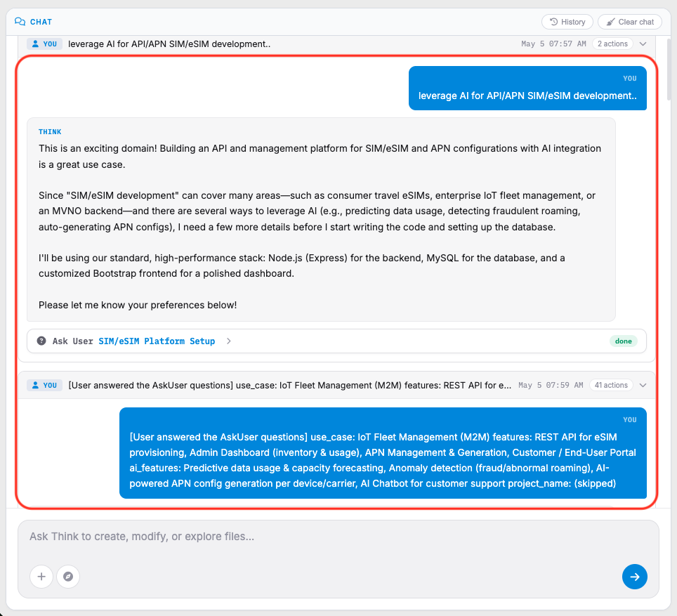
Task: Expand the SIM/eSIM Platform Setup chevron
Action: click(229, 341)
